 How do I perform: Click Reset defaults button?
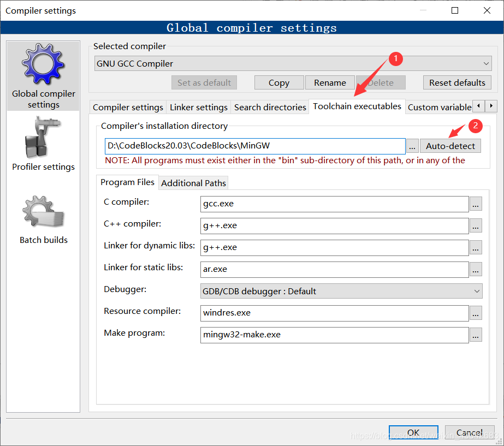457,83
